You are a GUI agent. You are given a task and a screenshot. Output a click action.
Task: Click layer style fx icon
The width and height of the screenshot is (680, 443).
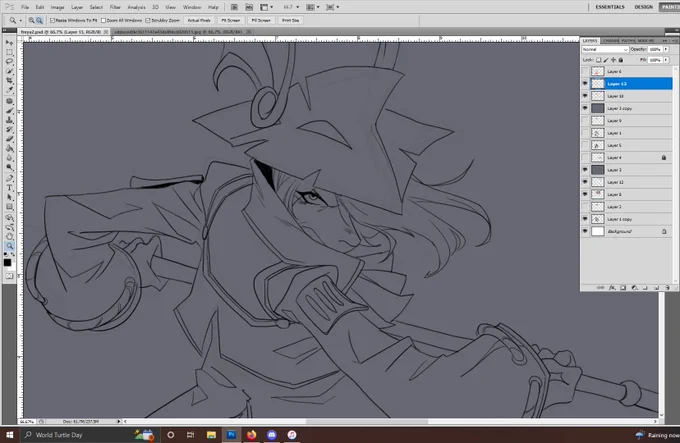[x=612, y=288]
